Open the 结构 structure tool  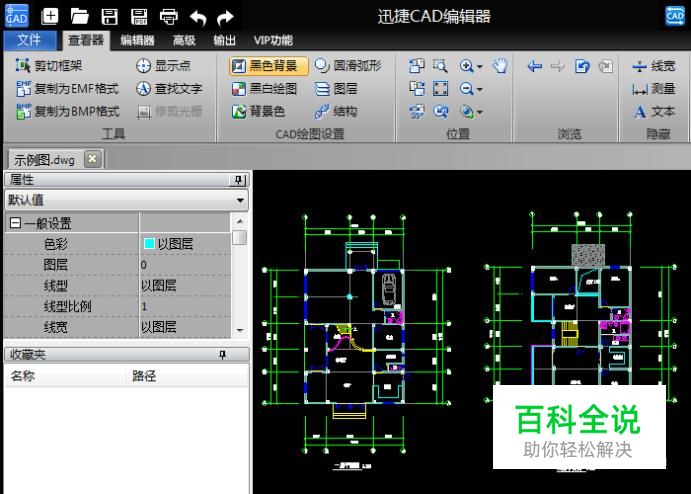(x=336, y=111)
